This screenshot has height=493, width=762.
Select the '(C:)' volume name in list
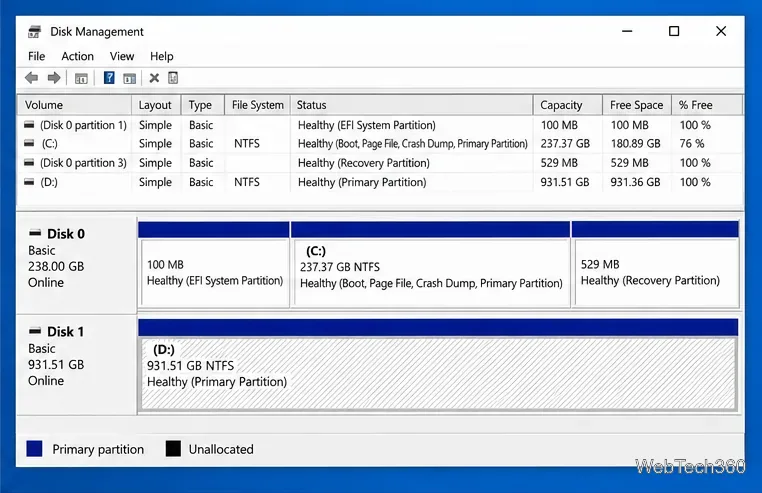[x=49, y=144]
